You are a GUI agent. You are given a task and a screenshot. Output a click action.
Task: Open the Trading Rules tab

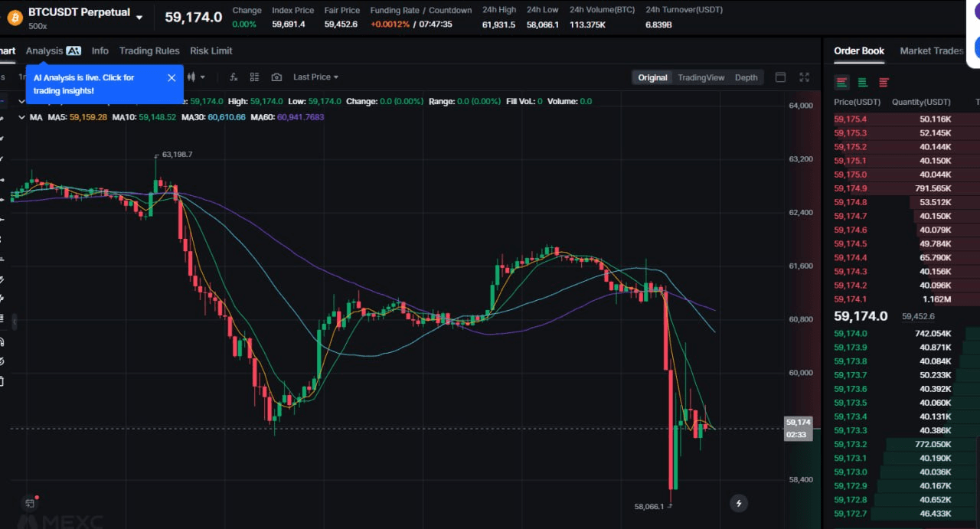pos(149,51)
